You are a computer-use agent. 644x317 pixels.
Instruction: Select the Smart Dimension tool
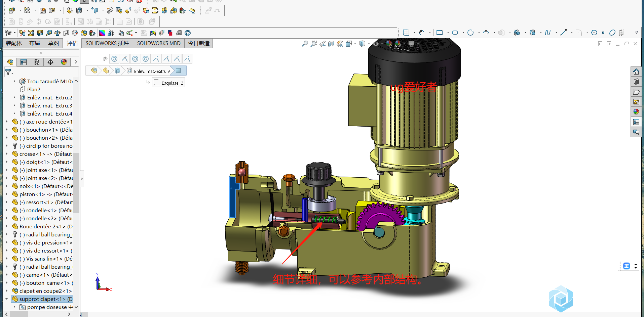pos(421,33)
